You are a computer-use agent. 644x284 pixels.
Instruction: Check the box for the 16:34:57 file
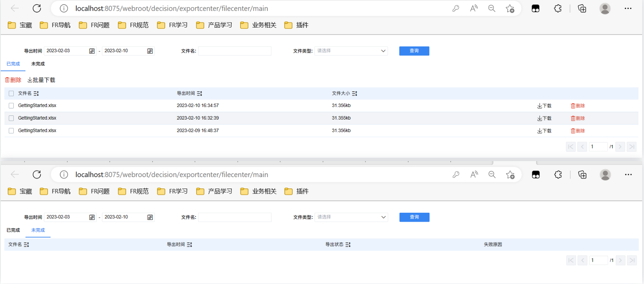point(11,106)
